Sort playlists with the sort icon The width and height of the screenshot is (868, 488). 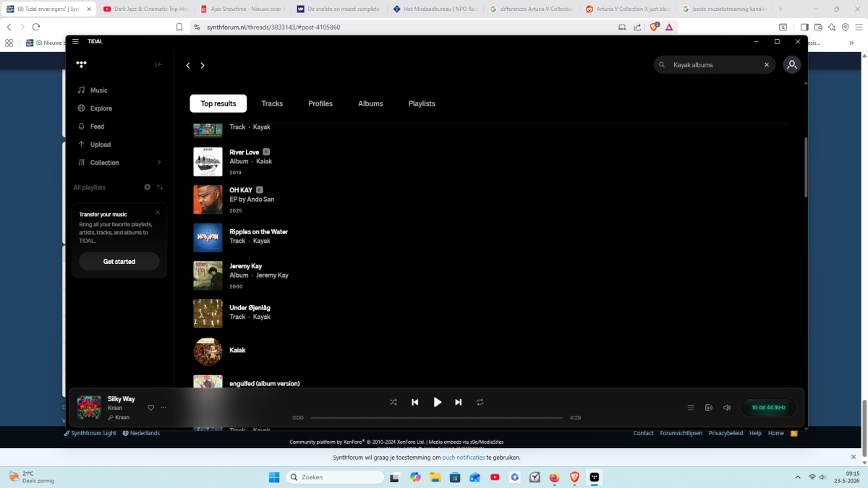tap(160, 187)
